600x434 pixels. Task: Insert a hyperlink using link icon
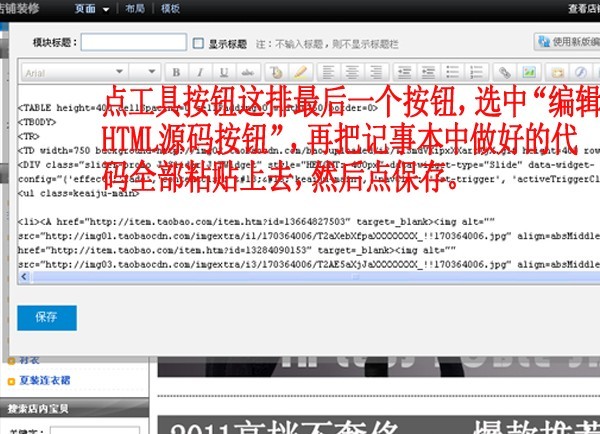click(x=504, y=73)
